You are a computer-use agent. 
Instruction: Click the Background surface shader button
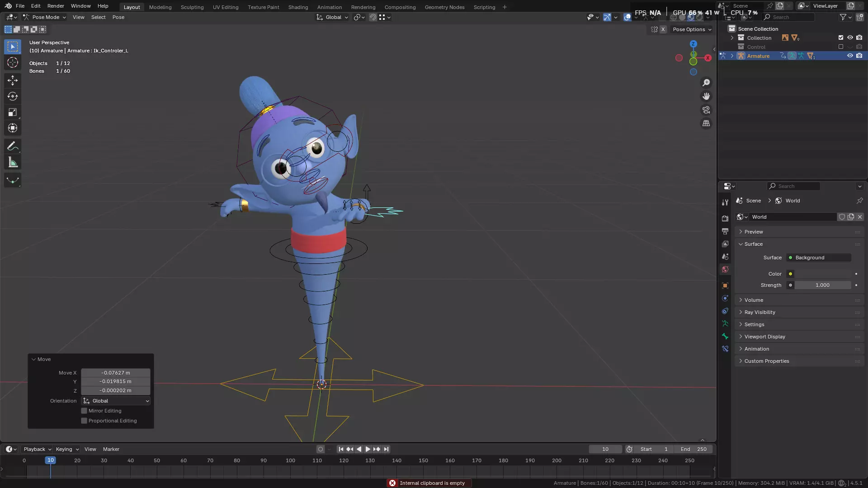[x=819, y=258]
